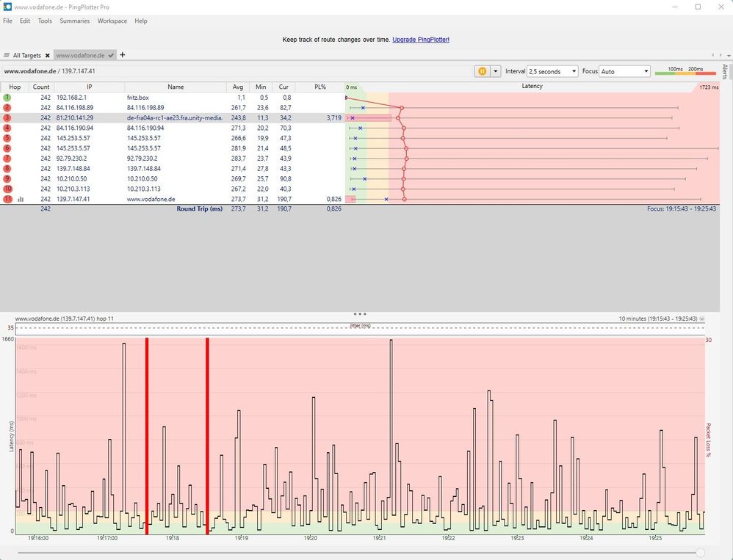
Task: Open the Summaries menu
Action: 74,21
